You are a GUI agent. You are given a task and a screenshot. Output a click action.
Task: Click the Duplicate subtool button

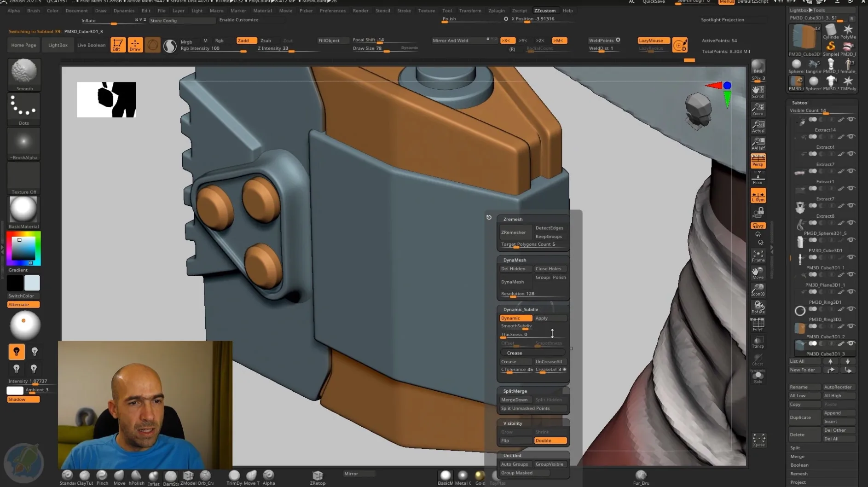804,417
